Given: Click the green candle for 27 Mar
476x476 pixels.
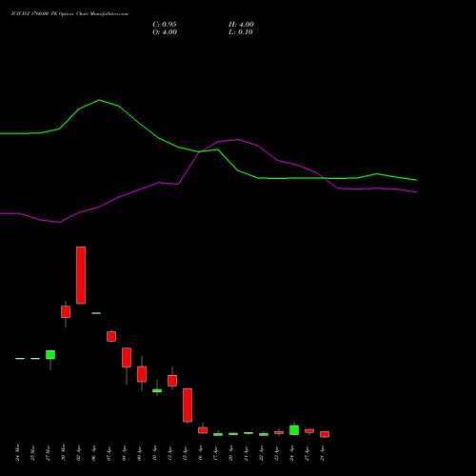Looking at the screenshot, I should [50, 355].
